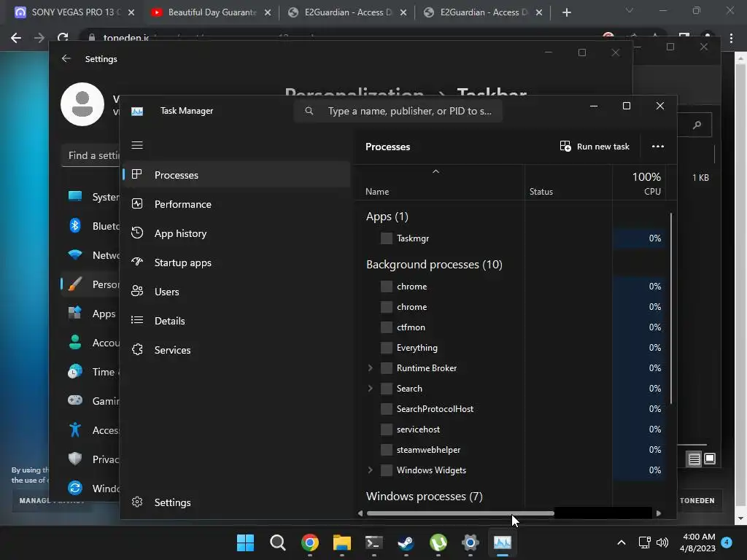Open Accounts category in Settings
Image resolution: width=747 pixels, height=560 pixels.
(x=90, y=343)
